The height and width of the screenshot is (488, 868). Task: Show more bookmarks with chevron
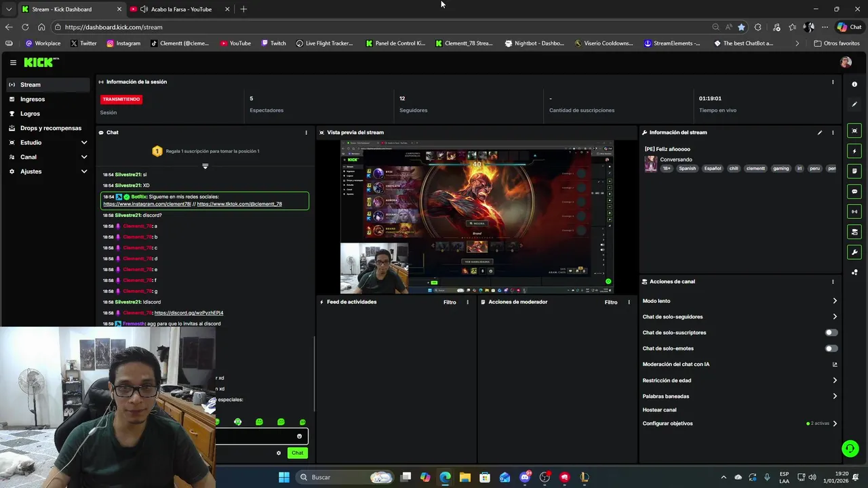pos(797,43)
